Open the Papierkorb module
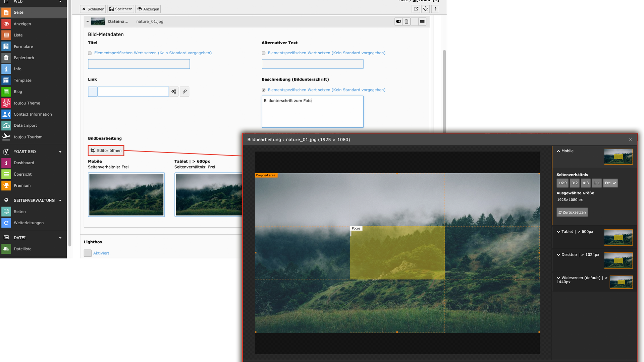Image resolution: width=644 pixels, height=362 pixels. (x=24, y=58)
